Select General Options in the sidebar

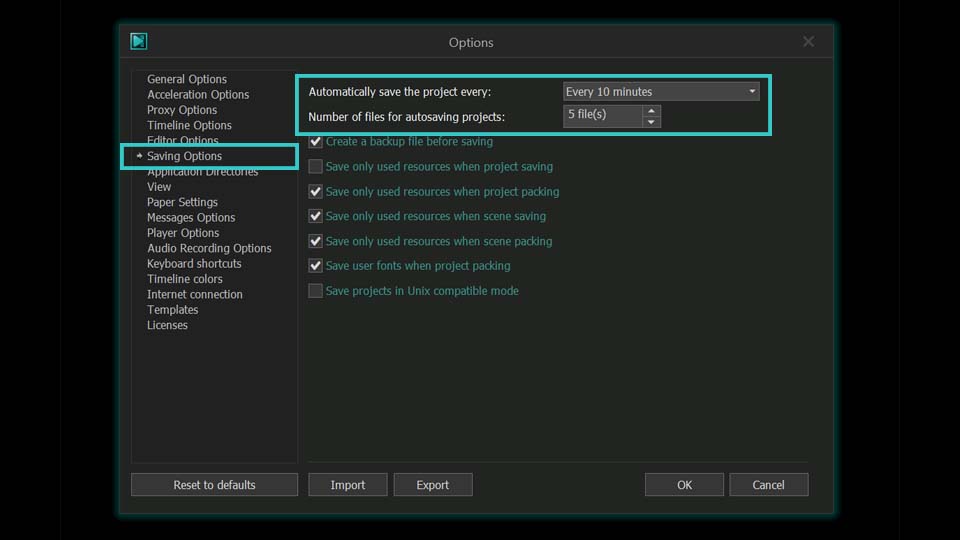click(x=187, y=79)
